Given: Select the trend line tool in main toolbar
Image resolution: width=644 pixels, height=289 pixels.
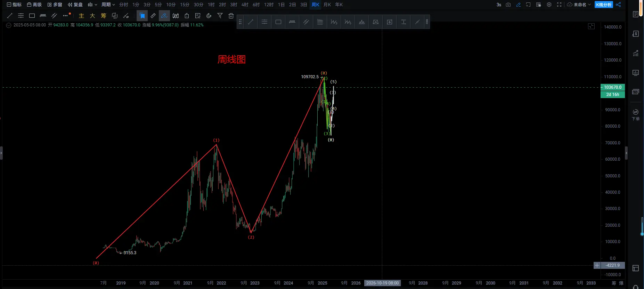Looking at the screenshot, I should [x=10, y=16].
